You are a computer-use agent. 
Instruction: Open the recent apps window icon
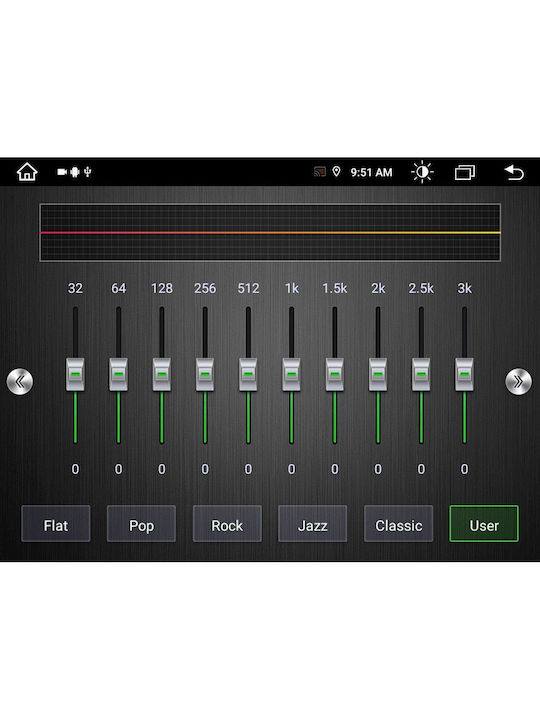click(465, 172)
